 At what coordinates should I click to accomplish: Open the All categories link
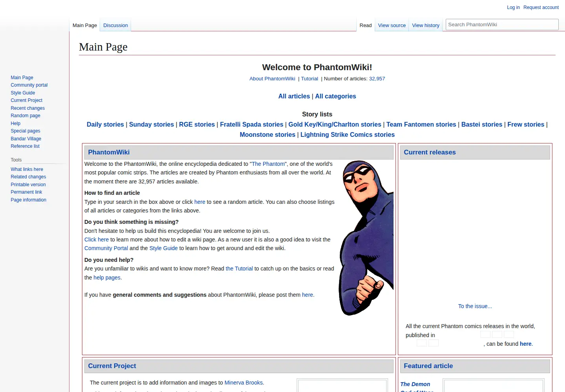(x=335, y=96)
